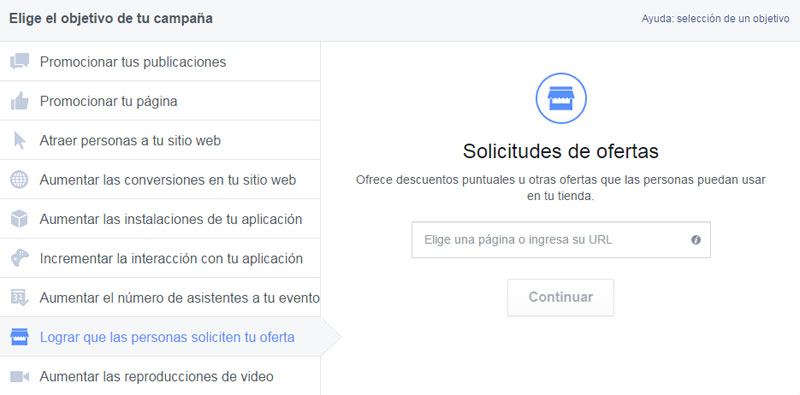The width and height of the screenshot is (800, 395).
Task: Click the storefront icon in the objectives list
Action: pos(19,337)
